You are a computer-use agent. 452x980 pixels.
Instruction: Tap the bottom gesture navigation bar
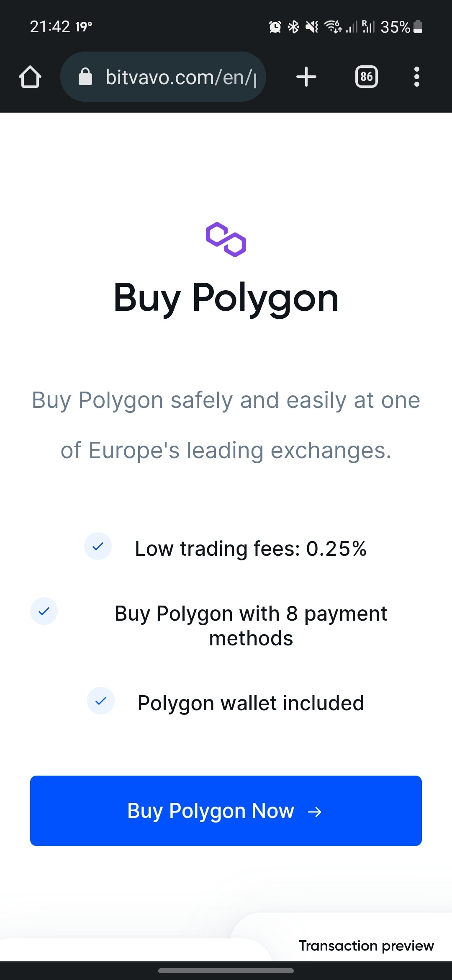[x=226, y=970]
